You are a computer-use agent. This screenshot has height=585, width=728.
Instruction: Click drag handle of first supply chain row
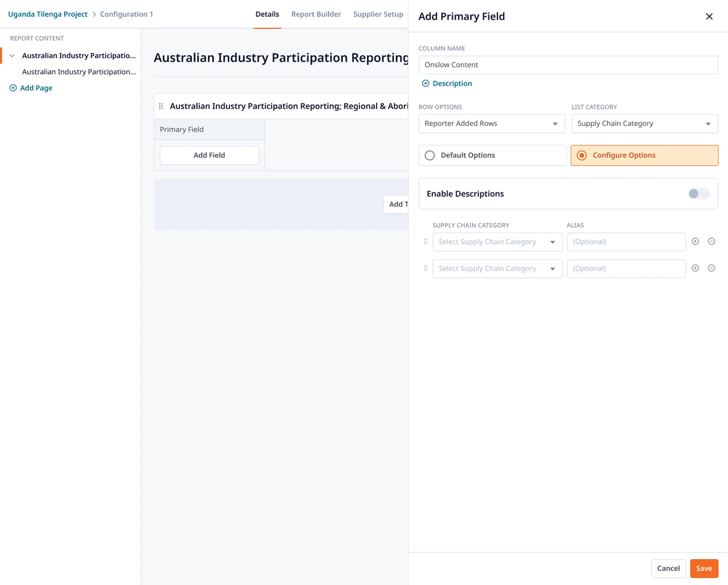(426, 242)
